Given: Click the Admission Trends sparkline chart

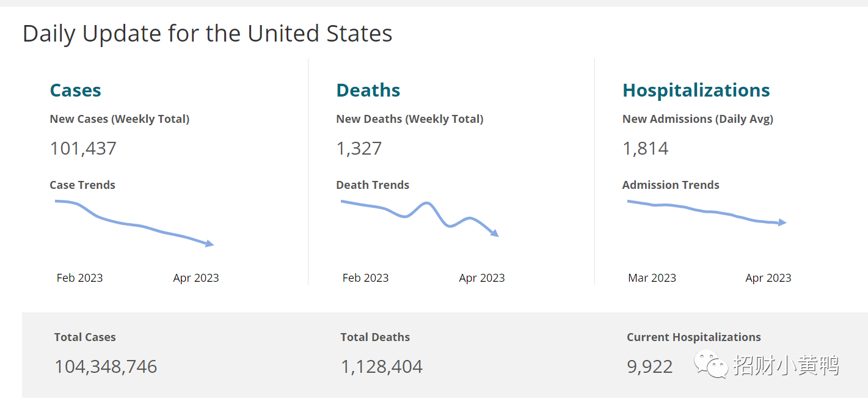Looking at the screenshot, I should [x=707, y=213].
